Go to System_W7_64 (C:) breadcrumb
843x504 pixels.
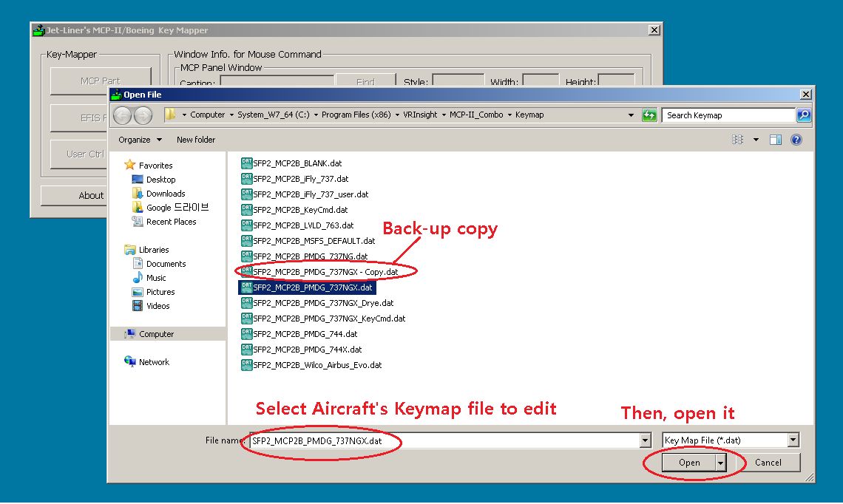pyautogui.click(x=274, y=115)
